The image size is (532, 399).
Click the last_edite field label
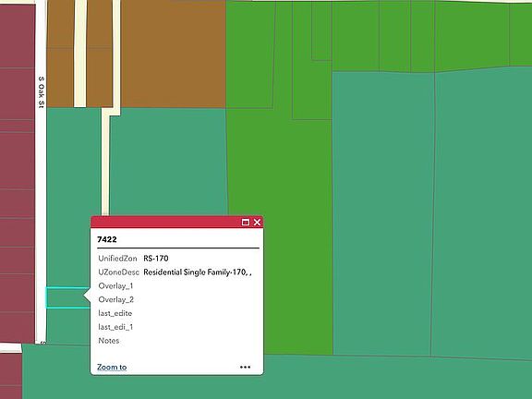click(115, 313)
